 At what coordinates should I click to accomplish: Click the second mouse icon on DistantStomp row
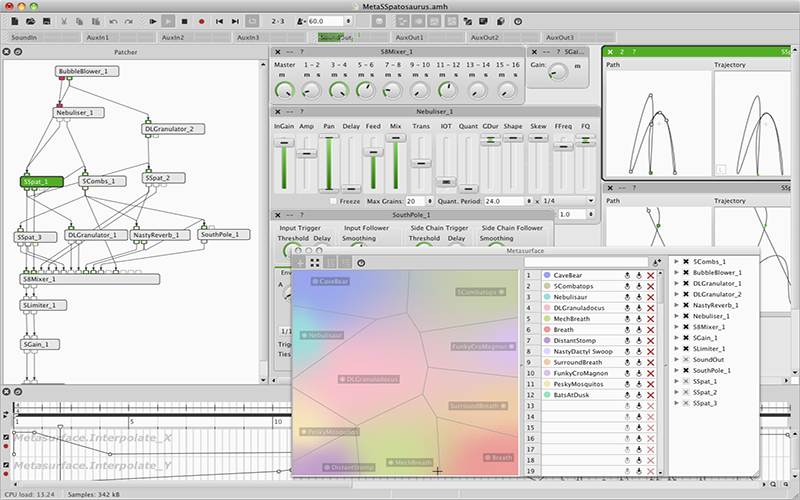(x=639, y=341)
